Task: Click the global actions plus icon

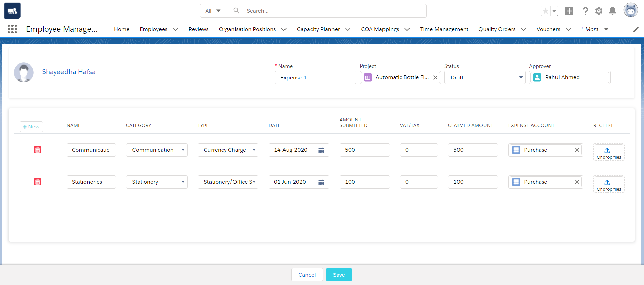Action: click(x=569, y=11)
